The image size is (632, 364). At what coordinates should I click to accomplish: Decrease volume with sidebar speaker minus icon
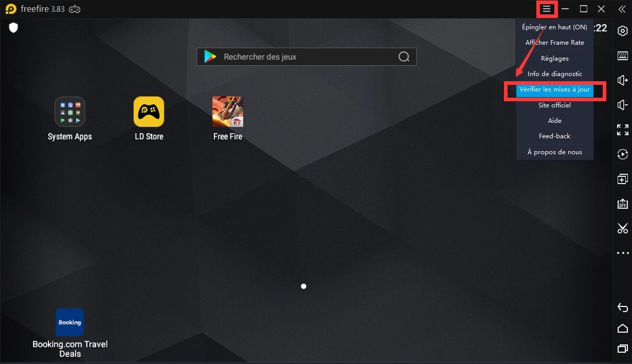click(623, 105)
